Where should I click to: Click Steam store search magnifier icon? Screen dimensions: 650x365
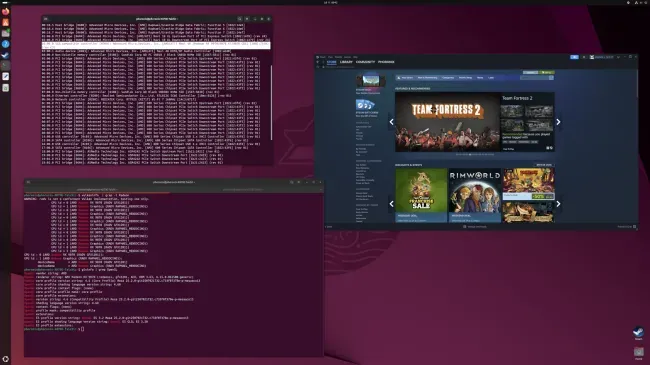[551, 78]
